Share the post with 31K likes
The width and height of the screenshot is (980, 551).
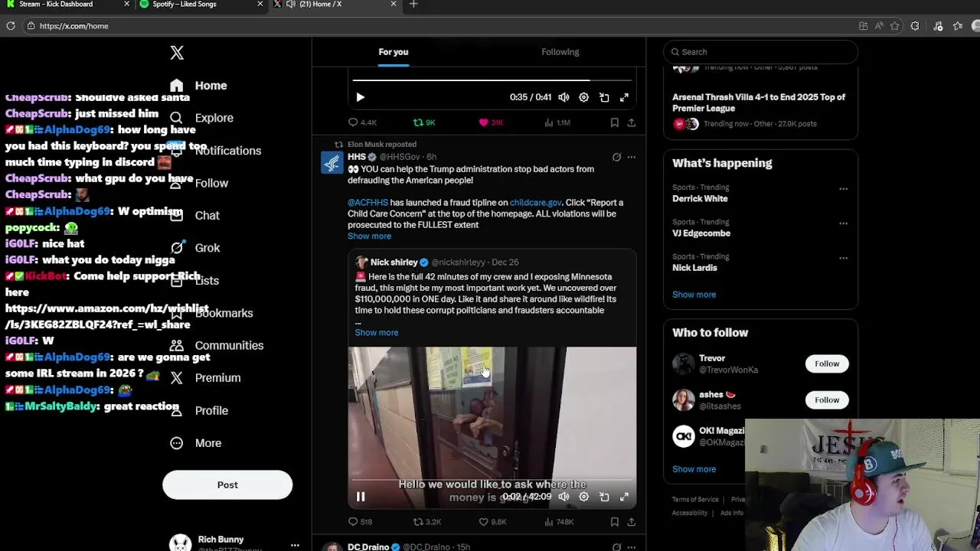(631, 122)
